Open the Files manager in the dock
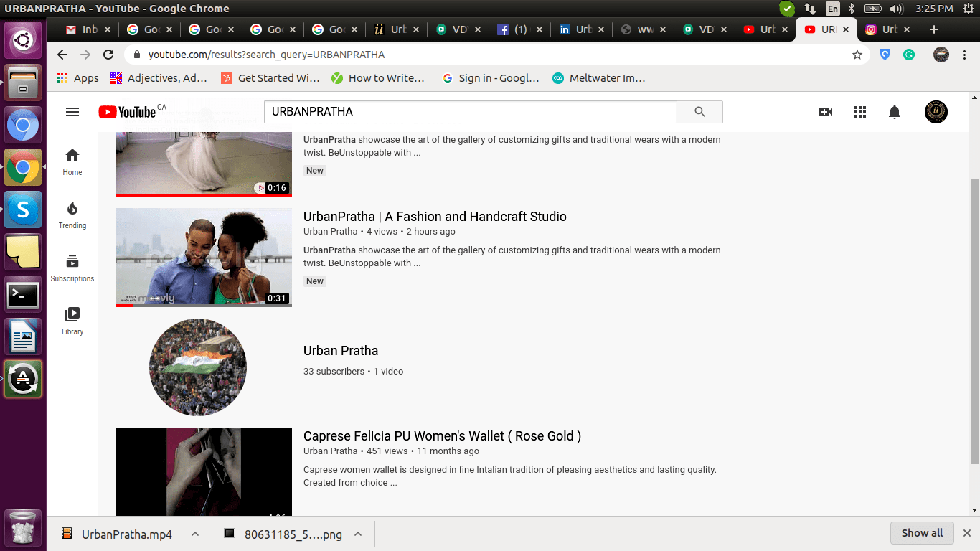This screenshot has width=980, height=551. point(23,83)
